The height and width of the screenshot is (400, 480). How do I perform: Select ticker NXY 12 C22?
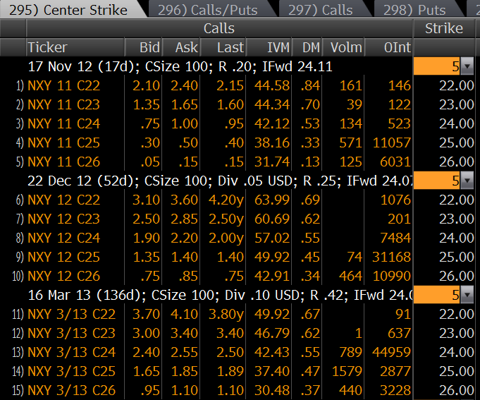tap(64, 200)
